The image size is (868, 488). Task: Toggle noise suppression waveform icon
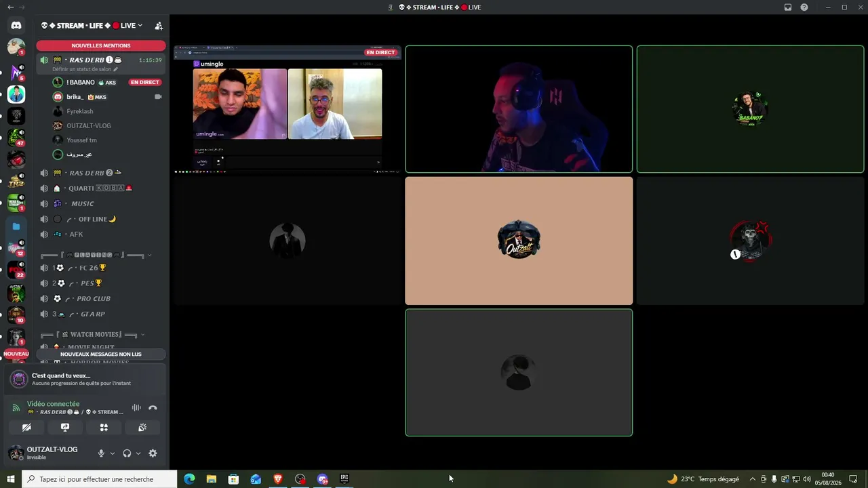tap(136, 407)
